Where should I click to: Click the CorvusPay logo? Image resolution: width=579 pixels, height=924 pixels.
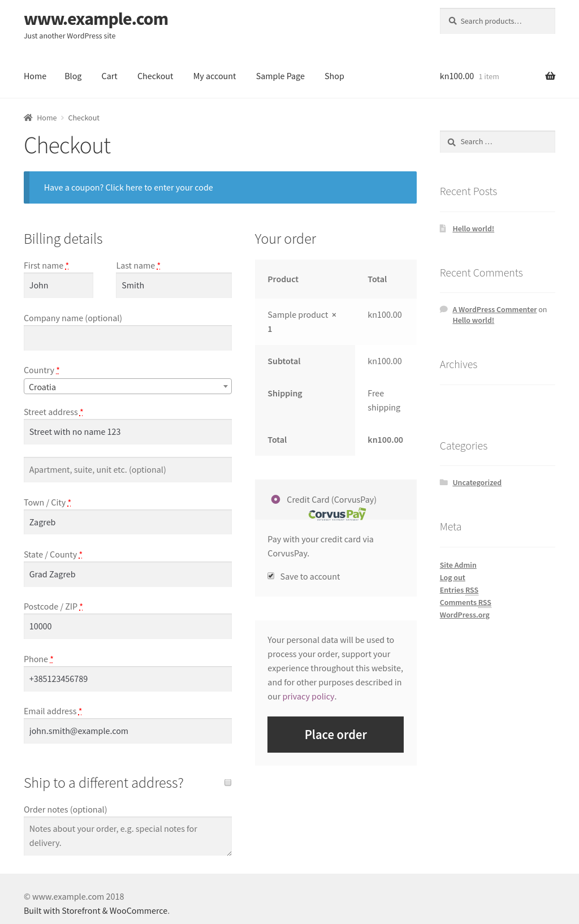[x=337, y=514]
